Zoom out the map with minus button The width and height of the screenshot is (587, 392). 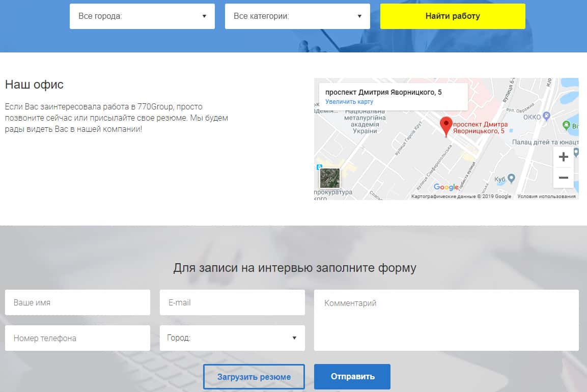(563, 178)
